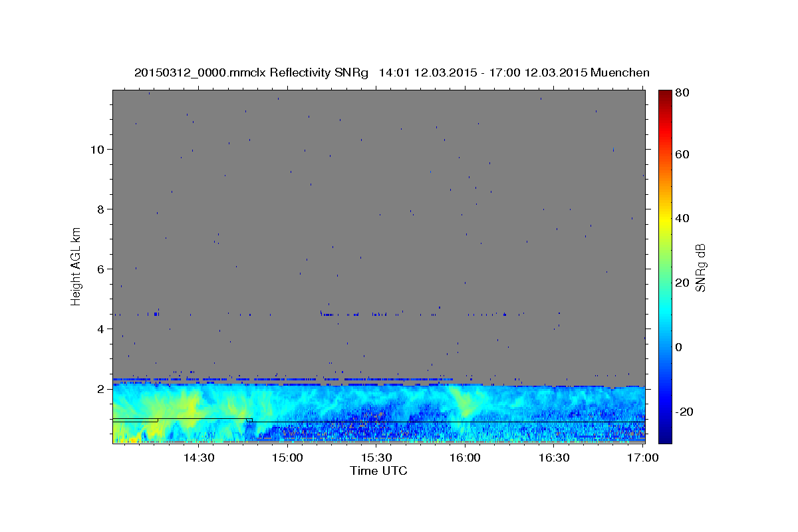Click the dark red top of the colorbar

(665, 96)
